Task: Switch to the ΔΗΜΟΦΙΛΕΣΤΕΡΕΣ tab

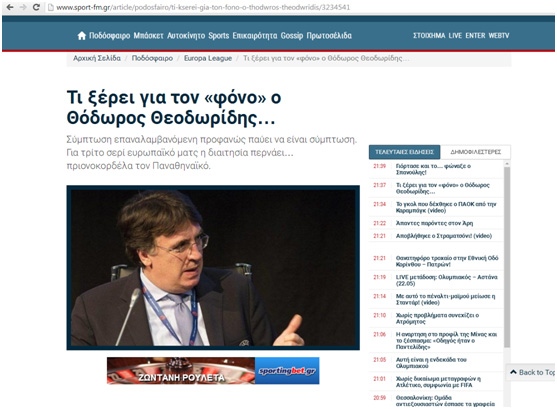Action: coord(475,152)
